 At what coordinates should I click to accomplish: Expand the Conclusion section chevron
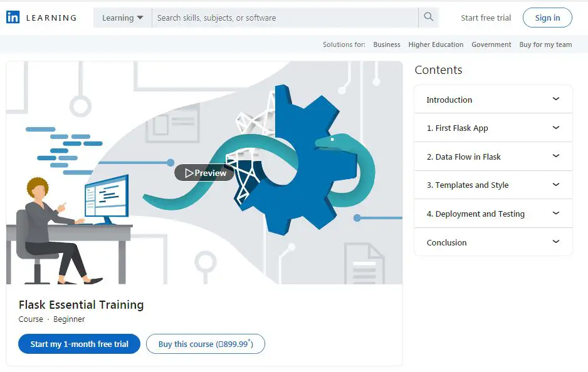[555, 242]
